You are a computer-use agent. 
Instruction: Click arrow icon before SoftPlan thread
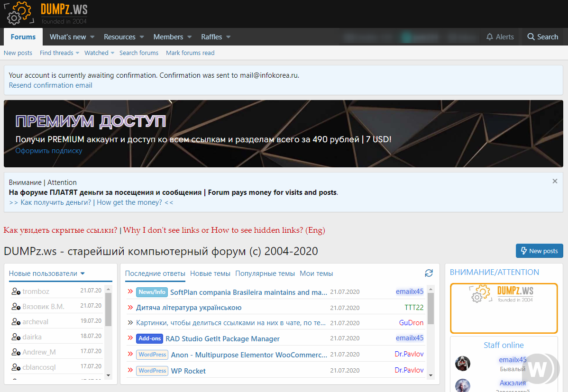(130, 292)
